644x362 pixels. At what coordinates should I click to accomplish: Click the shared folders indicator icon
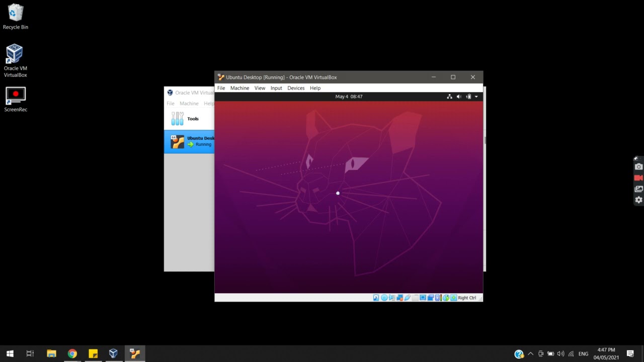[x=415, y=298]
